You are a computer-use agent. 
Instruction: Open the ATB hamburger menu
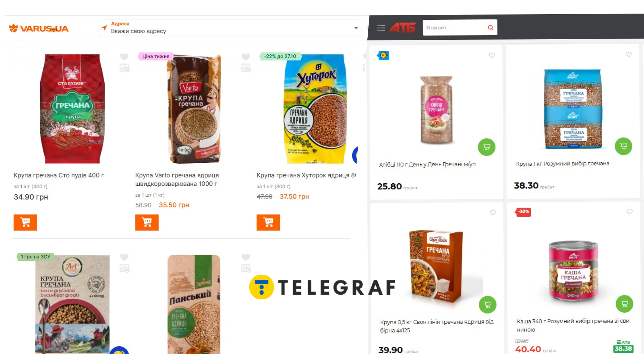(x=381, y=28)
